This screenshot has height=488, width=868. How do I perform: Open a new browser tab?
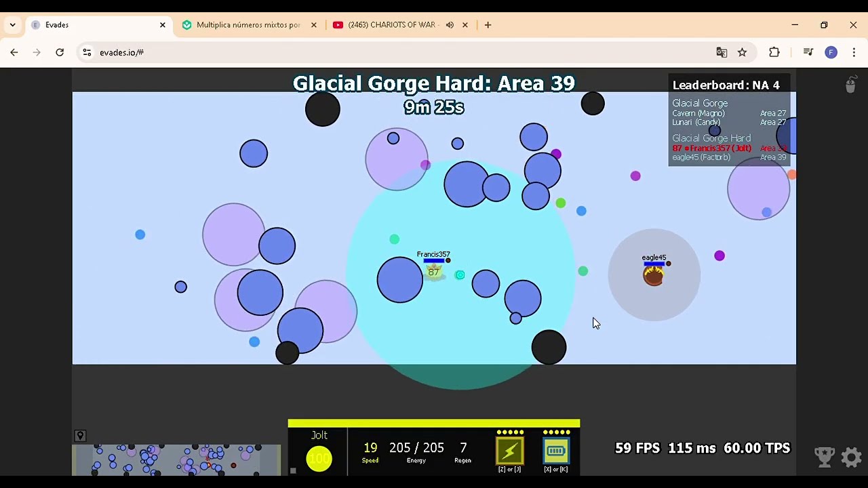488,25
